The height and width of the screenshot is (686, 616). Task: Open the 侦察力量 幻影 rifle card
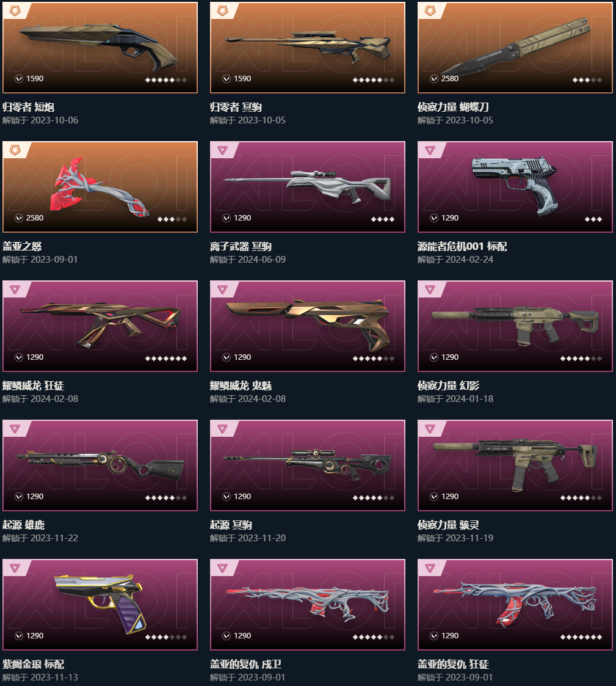point(515,326)
